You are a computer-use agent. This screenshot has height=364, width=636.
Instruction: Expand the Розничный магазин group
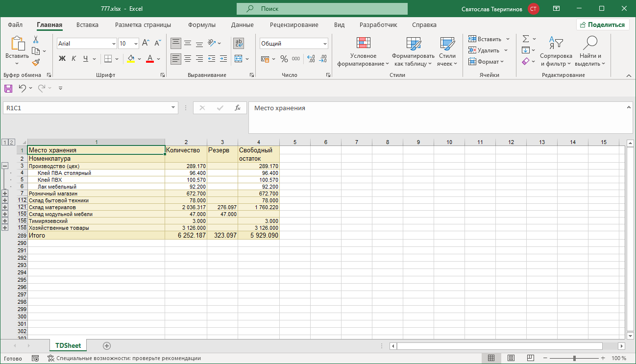point(5,194)
